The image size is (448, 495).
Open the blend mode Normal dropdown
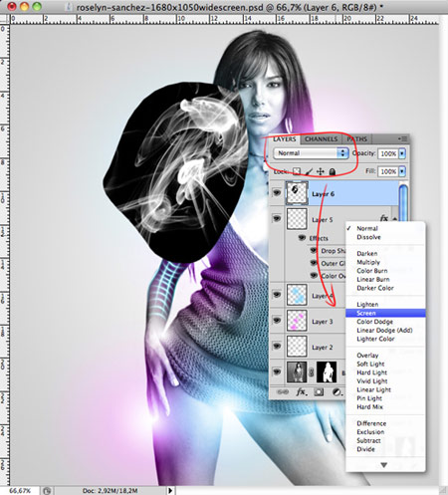point(311,153)
